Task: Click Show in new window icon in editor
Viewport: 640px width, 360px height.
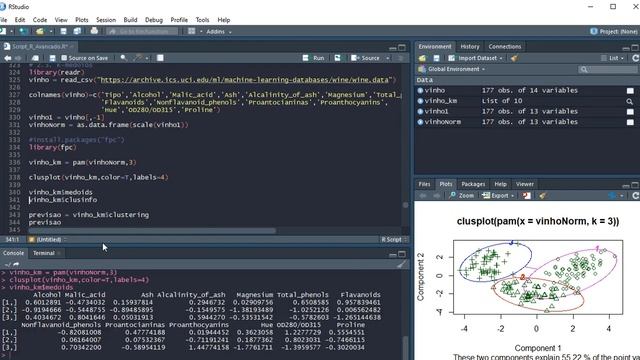Action: pos(36,58)
